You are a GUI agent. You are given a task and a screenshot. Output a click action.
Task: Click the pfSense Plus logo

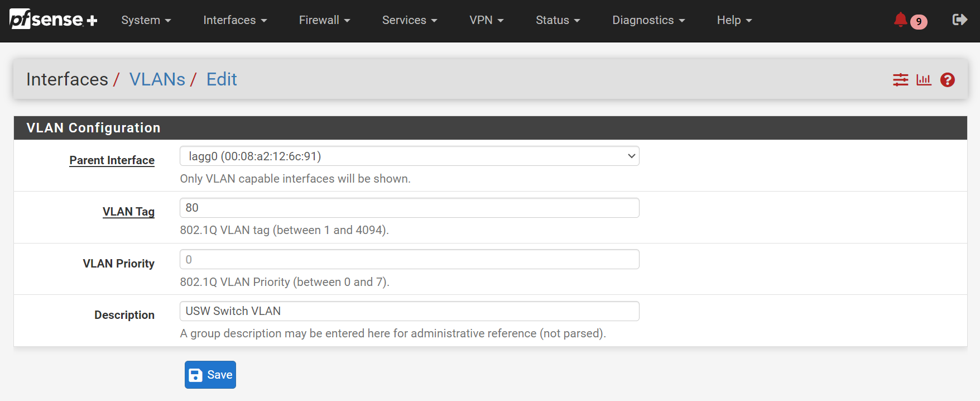pyautogui.click(x=54, y=20)
